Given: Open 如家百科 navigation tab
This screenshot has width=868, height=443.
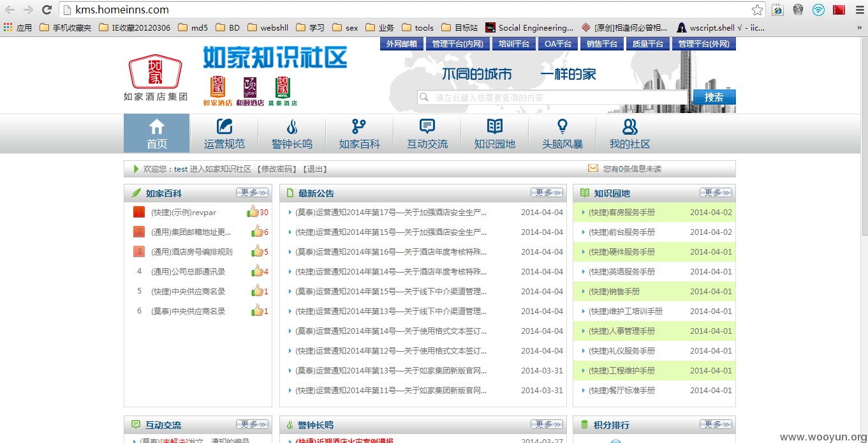Looking at the screenshot, I should coord(360,133).
